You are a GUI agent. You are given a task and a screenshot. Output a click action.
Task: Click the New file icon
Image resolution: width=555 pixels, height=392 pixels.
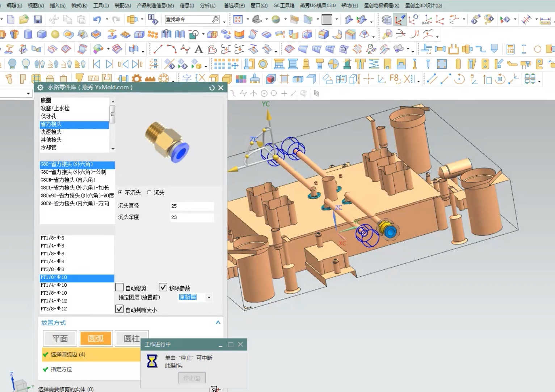pos(11,20)
